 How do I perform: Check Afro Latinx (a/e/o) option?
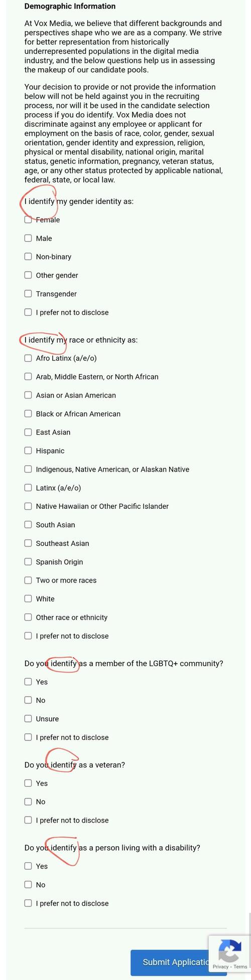(x=28, y=358)
